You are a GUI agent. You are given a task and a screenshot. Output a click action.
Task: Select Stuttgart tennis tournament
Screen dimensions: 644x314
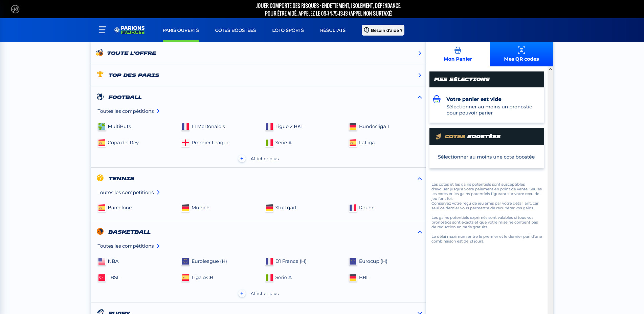pyautogui.click(x=281, y=208)
